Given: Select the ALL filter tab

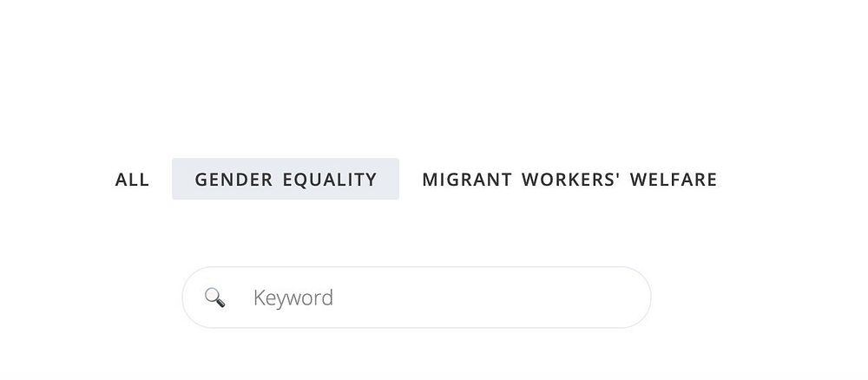Looking at the screenshot, I should 132,180.
